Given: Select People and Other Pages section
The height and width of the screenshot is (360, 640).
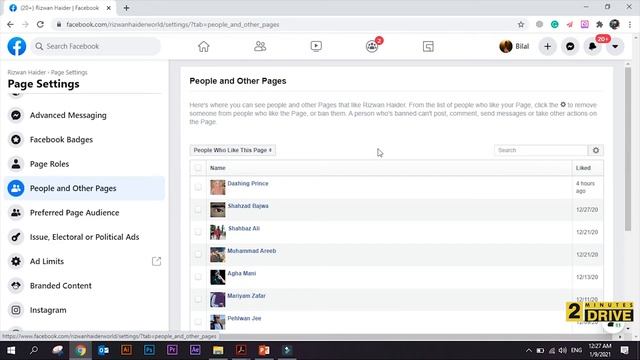Looking at the screenshot, I should [x=84, y=188].
